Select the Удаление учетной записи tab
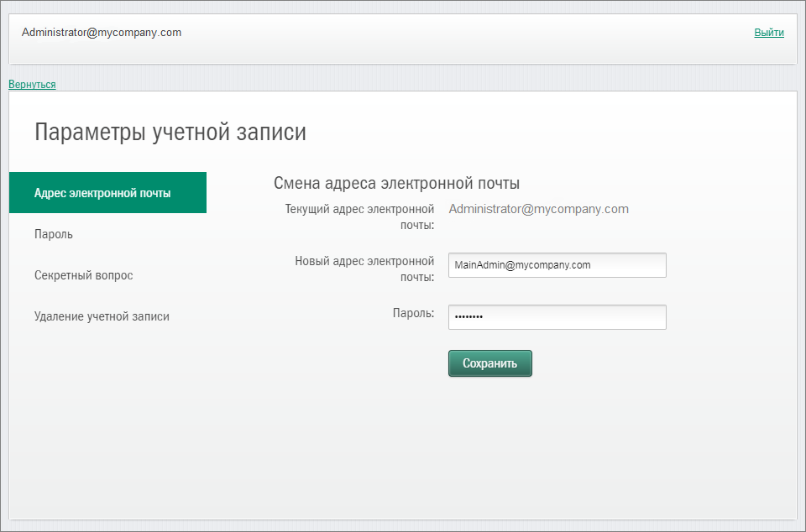The image size is (806, 532). (102, 316)
